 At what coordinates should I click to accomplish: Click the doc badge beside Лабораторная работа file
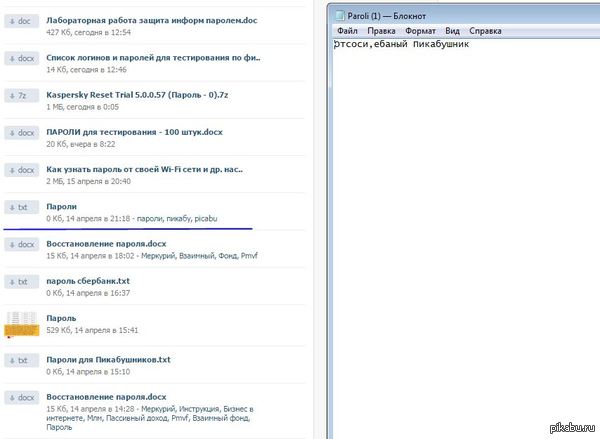[21, 20]
